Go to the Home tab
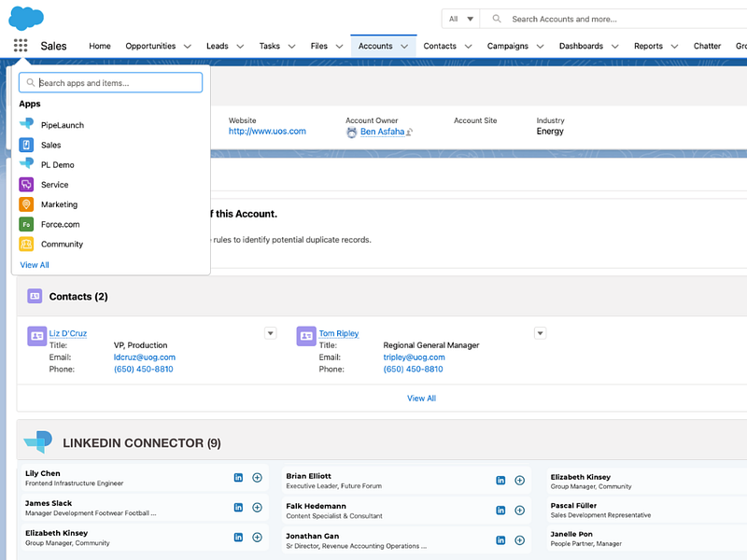 [100, 46]
